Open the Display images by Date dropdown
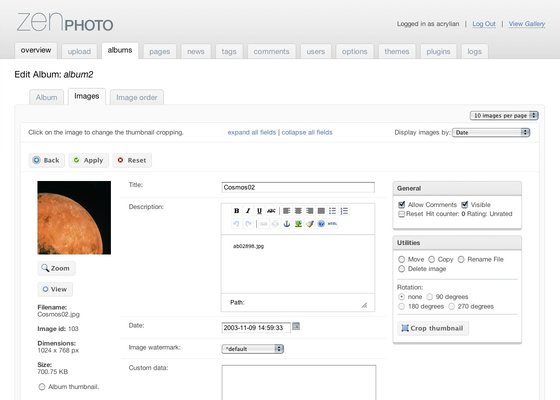 (491, 132)
